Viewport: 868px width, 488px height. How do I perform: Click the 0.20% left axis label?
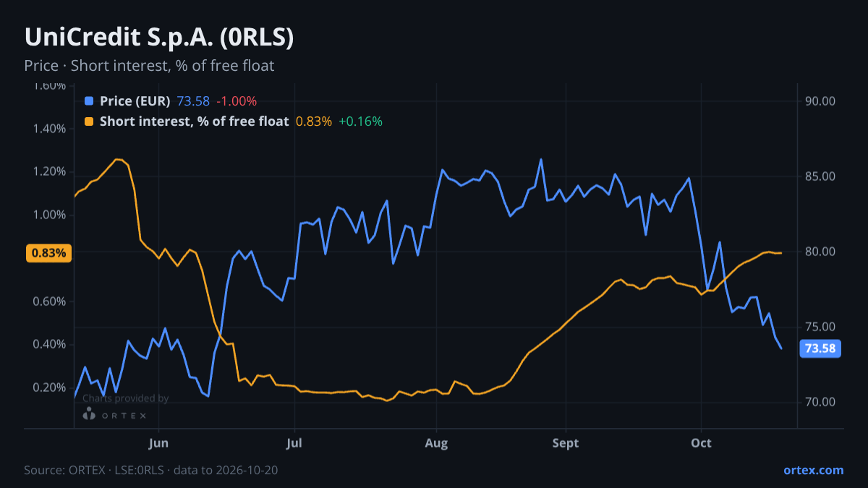(50, 388)
